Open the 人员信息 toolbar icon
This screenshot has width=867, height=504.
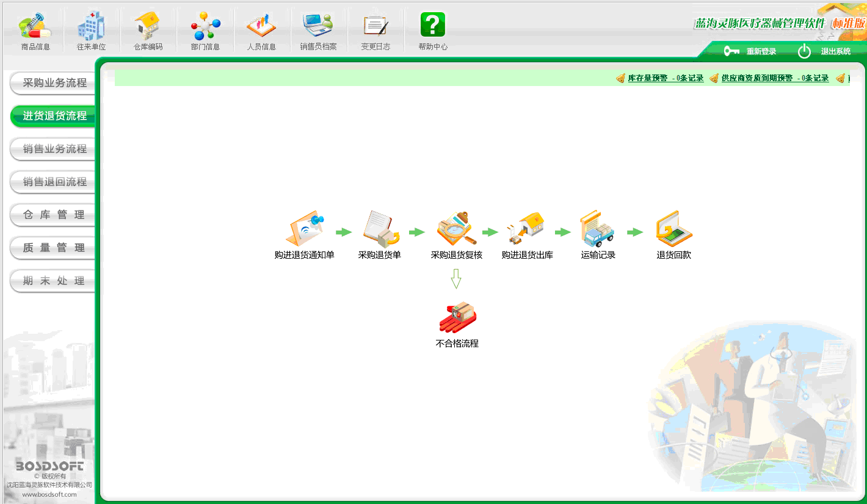(261, 26)
